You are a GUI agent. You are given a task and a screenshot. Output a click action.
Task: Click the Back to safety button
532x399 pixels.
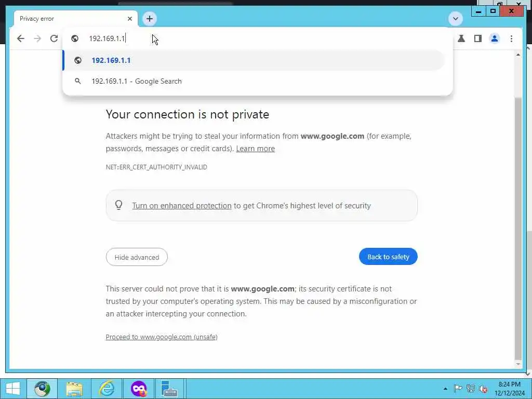[388, 257]
